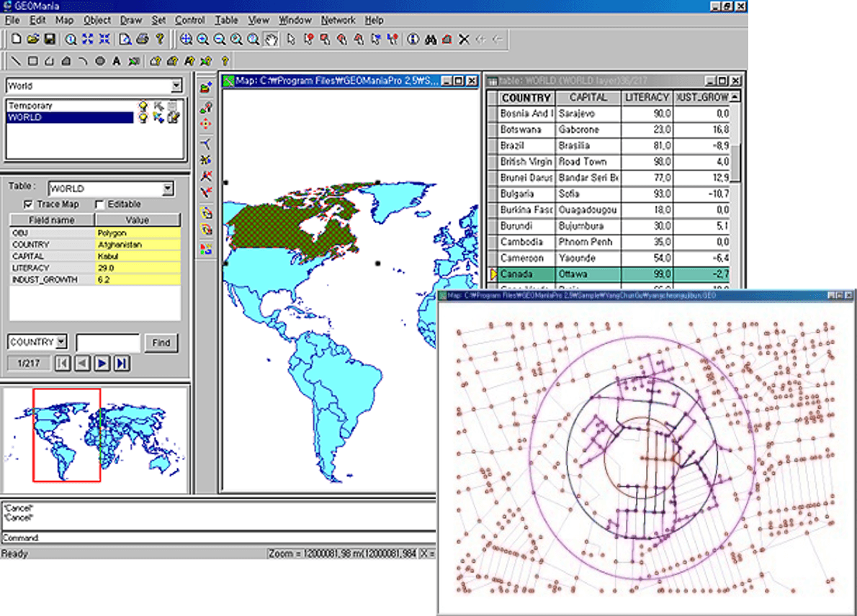857x616 pixels.
Task: Open the Object menu
Action: tap(97, 20)
